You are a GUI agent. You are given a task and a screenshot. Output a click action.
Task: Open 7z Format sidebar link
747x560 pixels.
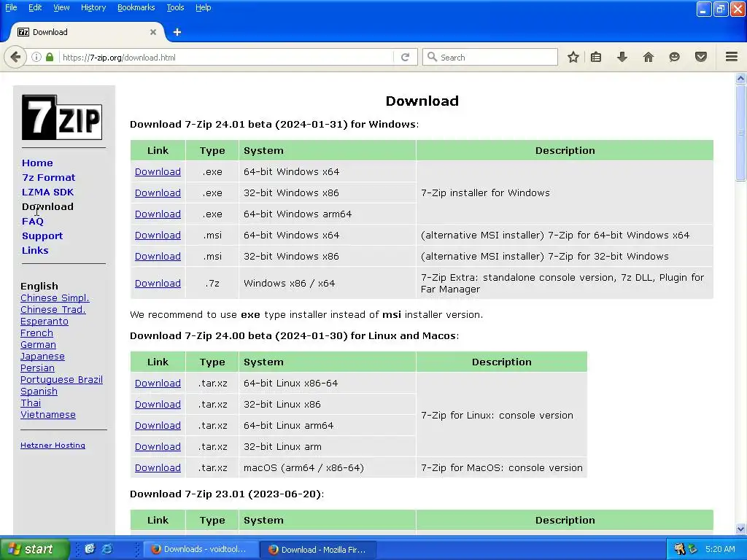point(49,178)
